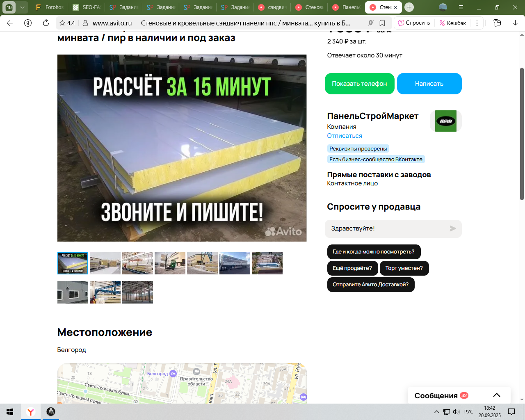
Task: Bookmark this page in the address bar
Action: tap(382, 23)
